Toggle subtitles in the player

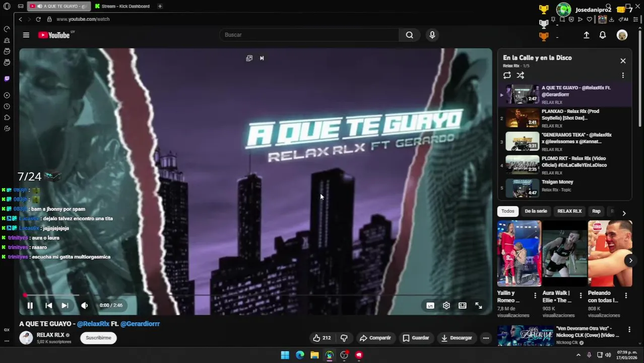click(x=430, y=306)
